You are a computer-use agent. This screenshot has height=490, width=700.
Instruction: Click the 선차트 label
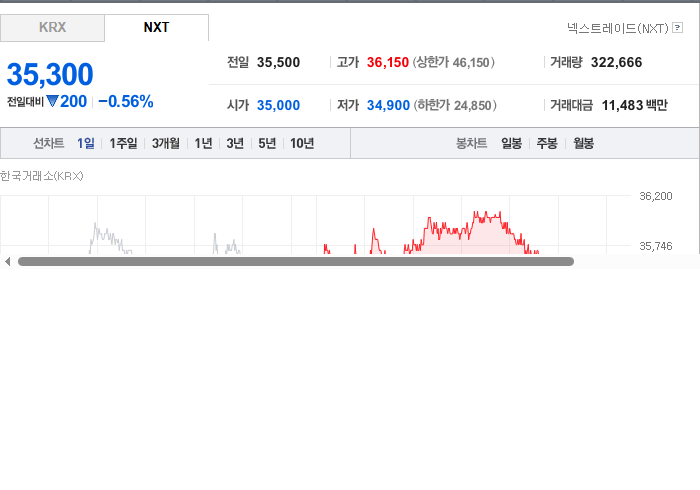pos(49,143)
